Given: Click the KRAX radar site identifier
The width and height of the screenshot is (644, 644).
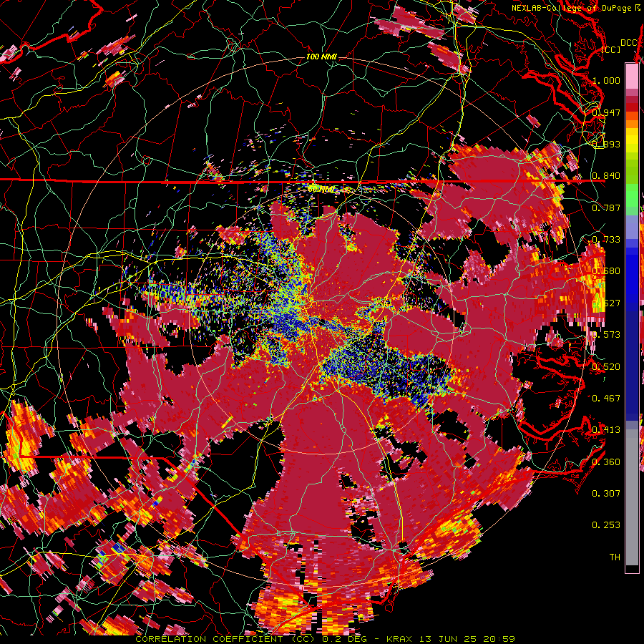Looking at the screenshot, I should click(399, 639).
